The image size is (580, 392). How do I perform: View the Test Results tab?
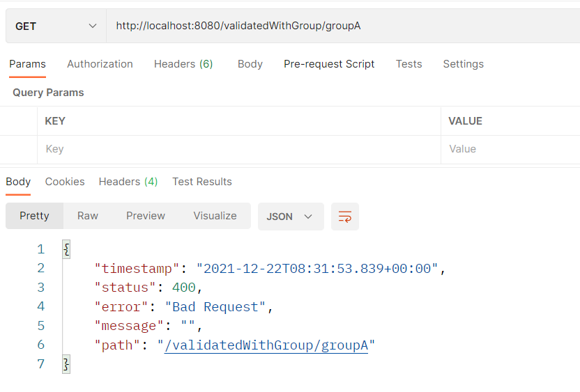click(x=202, y=182)
